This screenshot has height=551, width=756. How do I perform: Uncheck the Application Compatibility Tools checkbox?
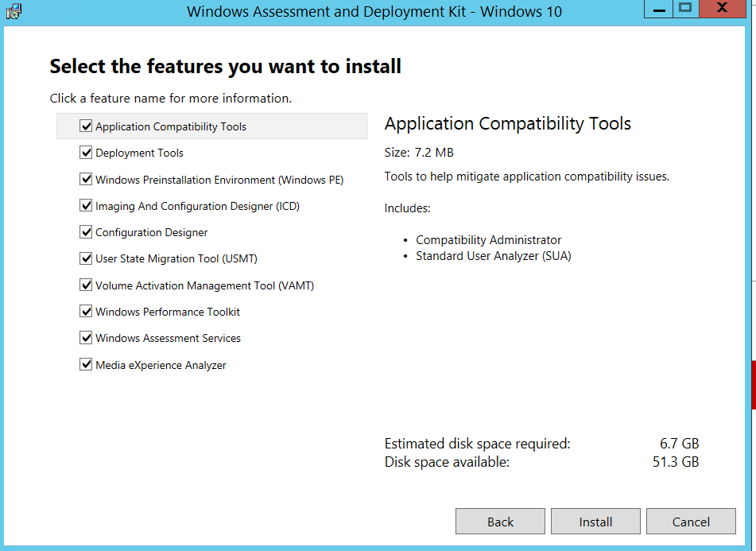(86, 126)
